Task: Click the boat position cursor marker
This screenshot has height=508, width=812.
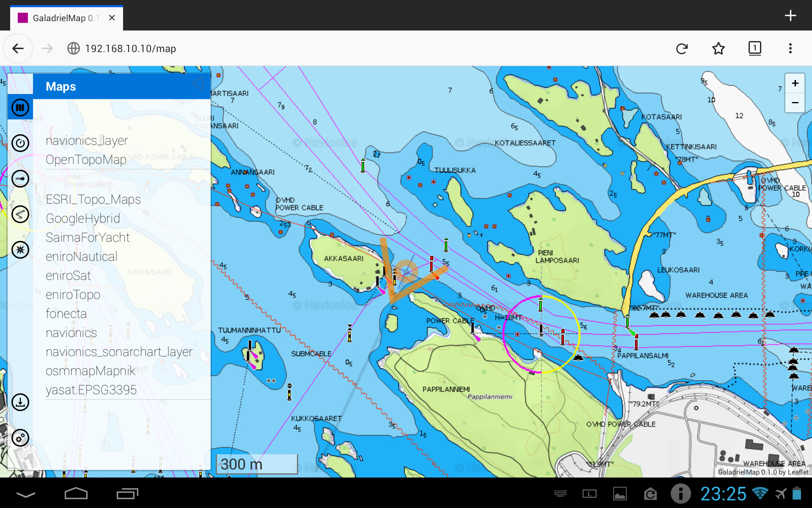Action: click(405, 271)
